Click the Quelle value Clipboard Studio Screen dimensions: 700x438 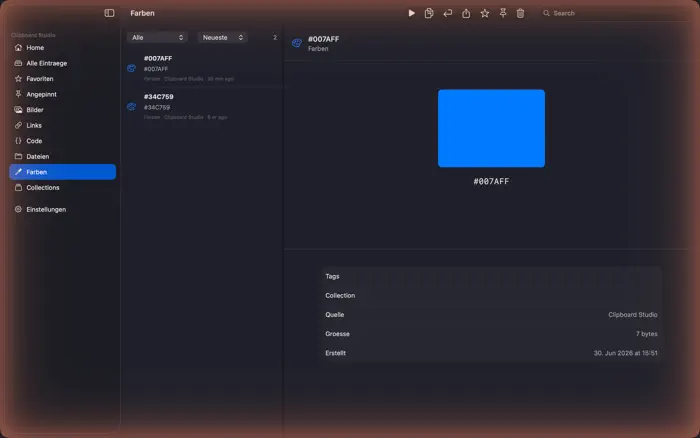pos(633,315)
